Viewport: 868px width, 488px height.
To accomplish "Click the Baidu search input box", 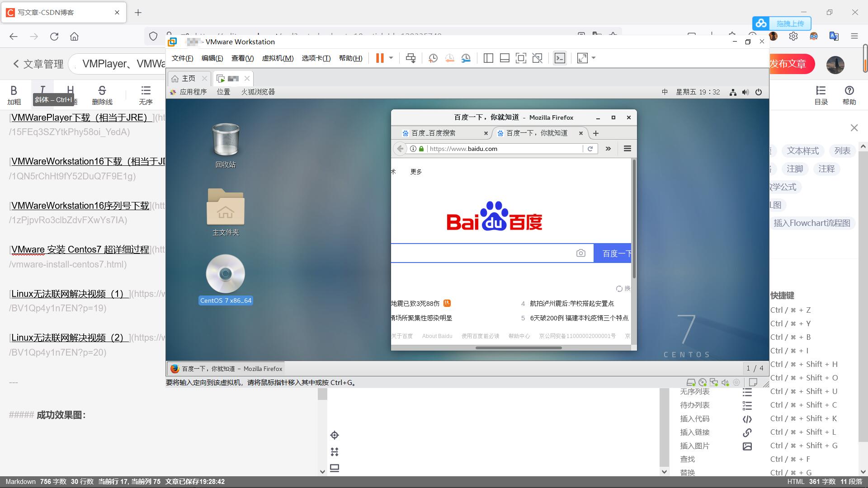I will [x=484, y=253].
